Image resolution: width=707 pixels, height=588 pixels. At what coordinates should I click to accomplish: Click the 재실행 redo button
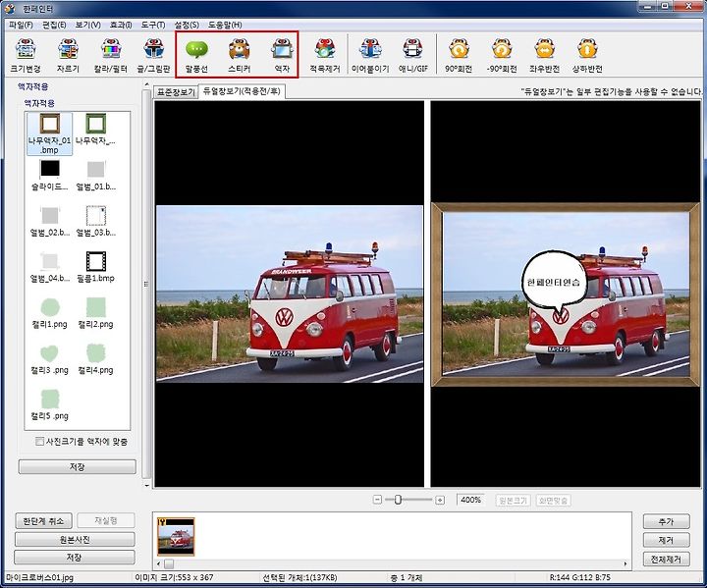(105, 520)
